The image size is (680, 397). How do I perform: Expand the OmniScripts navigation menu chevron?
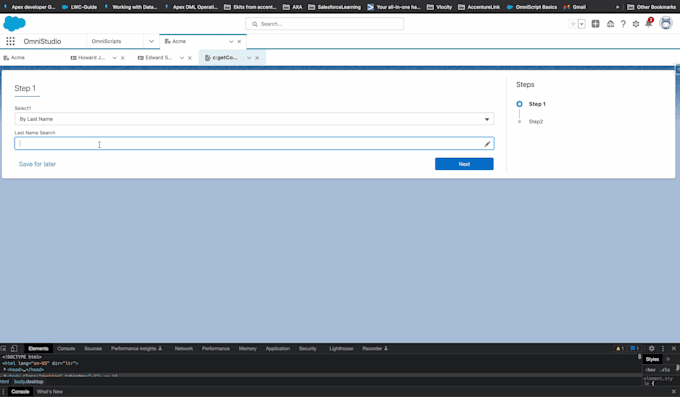(x=151, y=41)
